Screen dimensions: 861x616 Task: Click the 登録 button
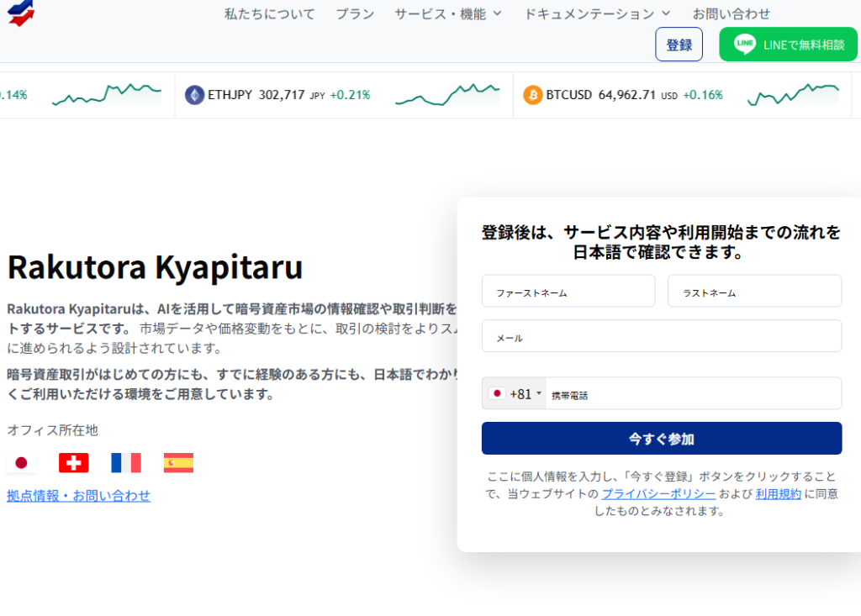pyautogui.click(x=679, y=45)
